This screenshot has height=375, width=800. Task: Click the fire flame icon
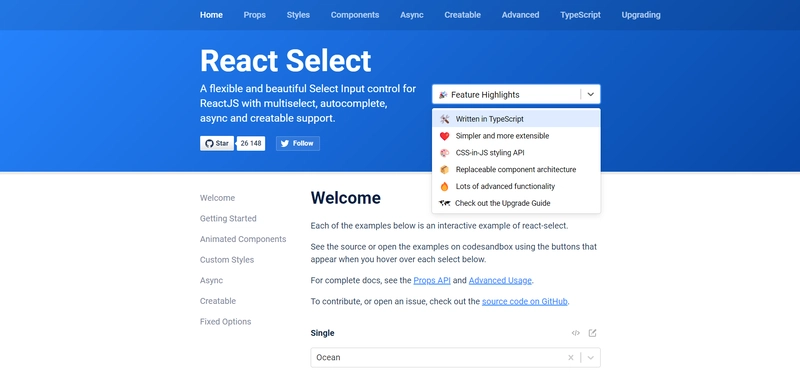click(444, 186)
